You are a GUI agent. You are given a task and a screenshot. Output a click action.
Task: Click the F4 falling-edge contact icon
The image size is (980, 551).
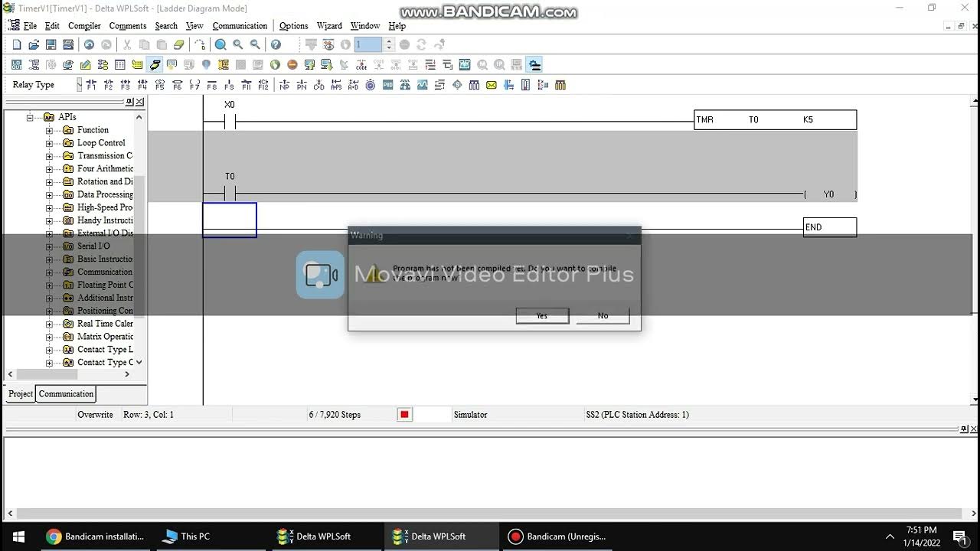tap(142, 85)
